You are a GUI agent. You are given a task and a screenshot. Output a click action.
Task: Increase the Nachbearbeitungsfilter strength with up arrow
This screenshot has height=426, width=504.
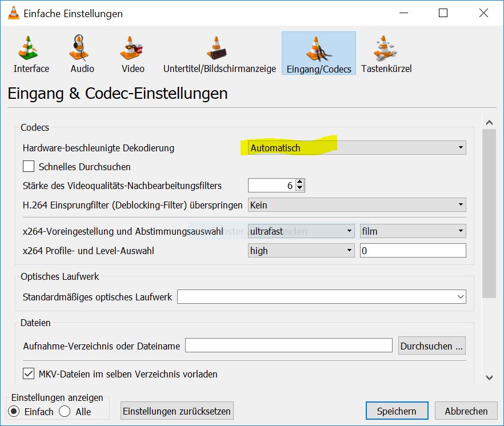[x=299, y=182]
